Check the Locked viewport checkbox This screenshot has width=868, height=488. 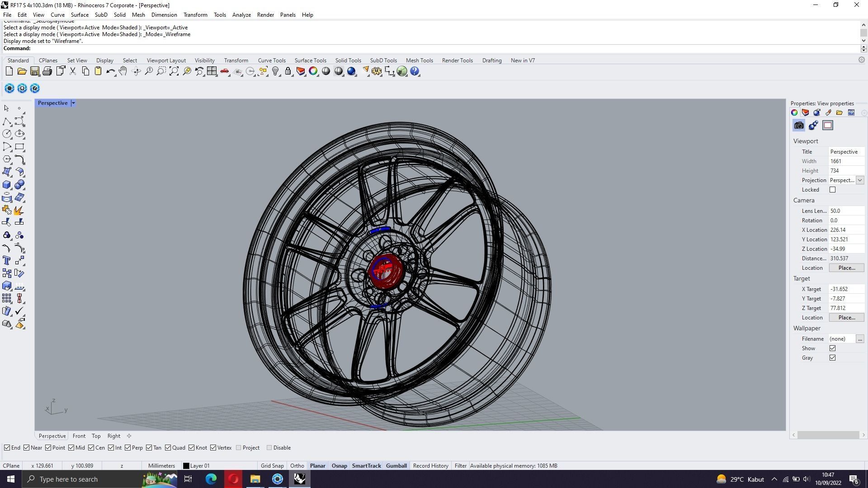[x=832, y=190]
